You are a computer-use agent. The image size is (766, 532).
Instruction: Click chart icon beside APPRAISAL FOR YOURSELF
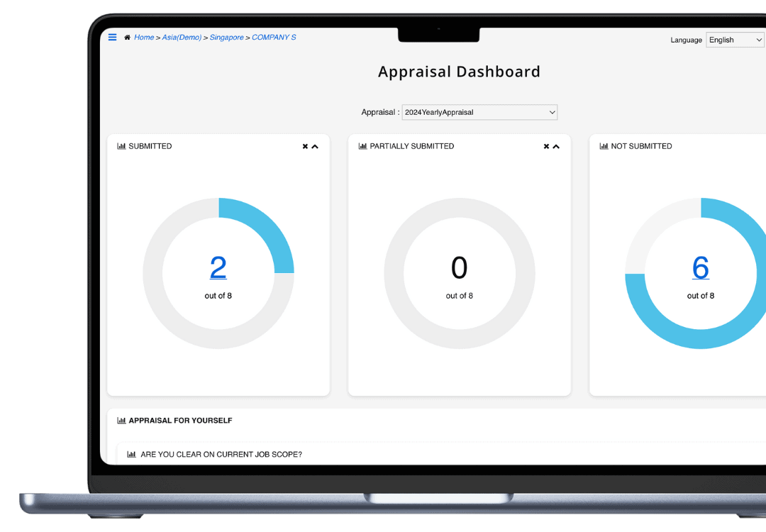(122, 420)
